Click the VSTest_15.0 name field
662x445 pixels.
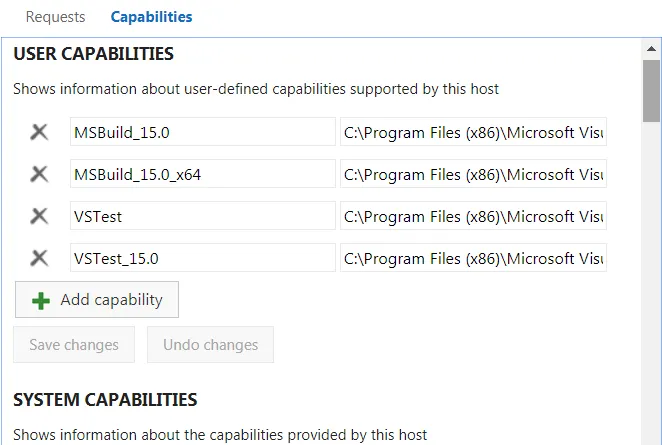click(202, 258)
